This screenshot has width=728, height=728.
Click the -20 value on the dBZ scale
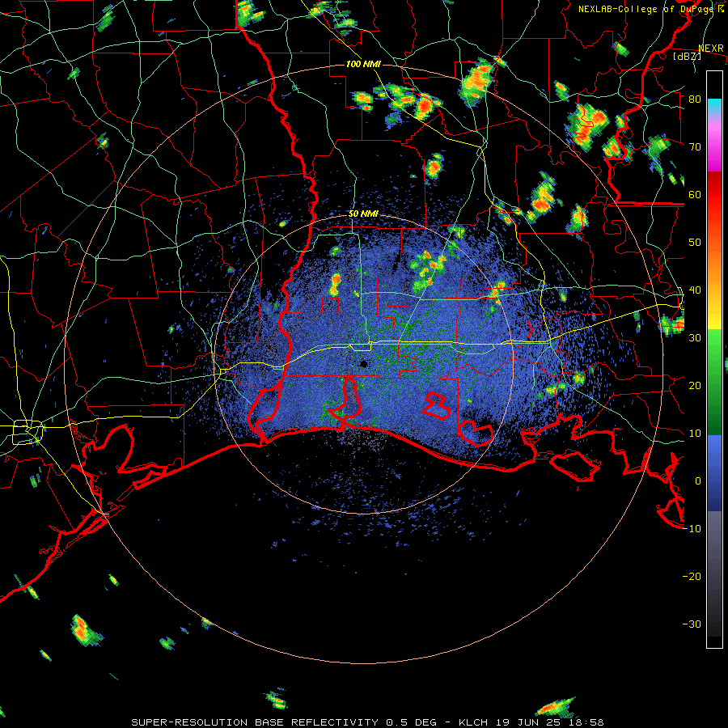coord(692,577)
